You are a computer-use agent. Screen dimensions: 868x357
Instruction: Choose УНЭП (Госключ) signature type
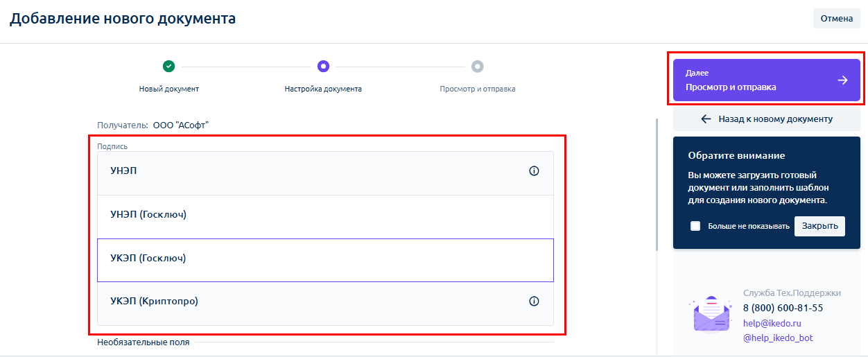pos(325,217)
